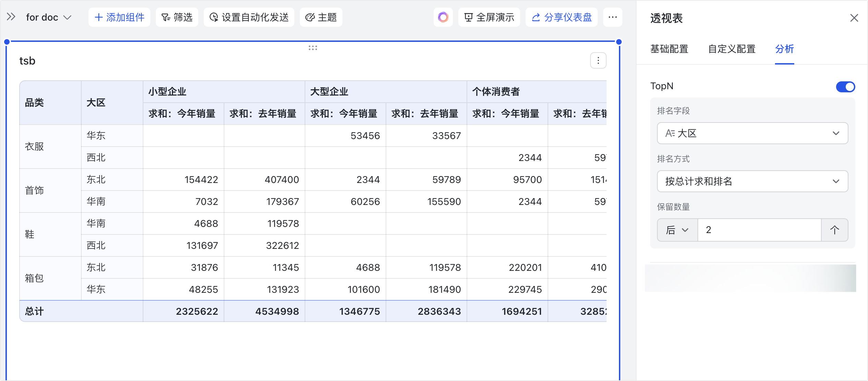Click the top-right resize handle of widget

pyautogui.click(x=619, y=42)
